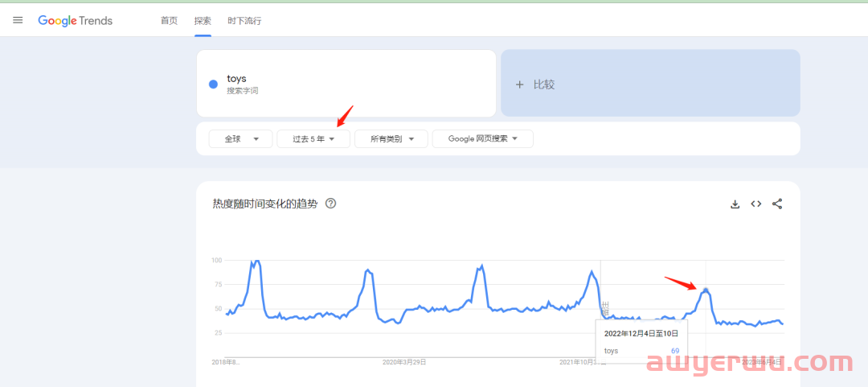Image resolution: width=868 pixels, height=387 pixels.
Task: Click the blue toys color dot
Action: tap(213, 84)
